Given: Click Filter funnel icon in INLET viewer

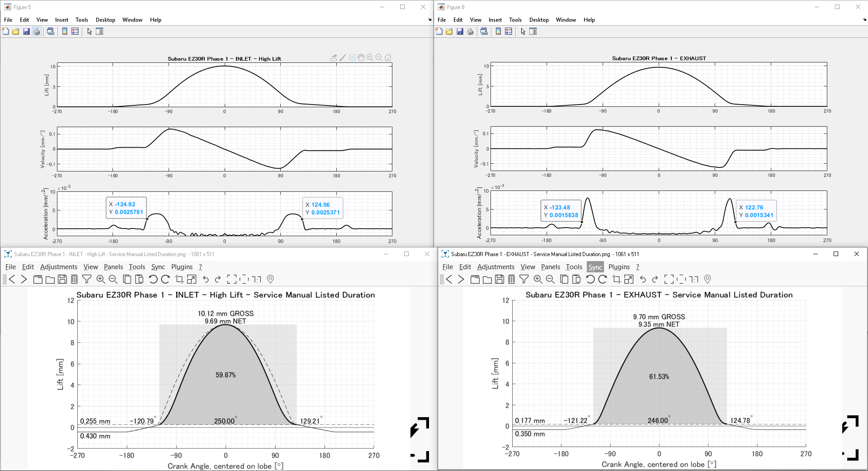Looking at the screenshot, I should [x=87, y=279].
